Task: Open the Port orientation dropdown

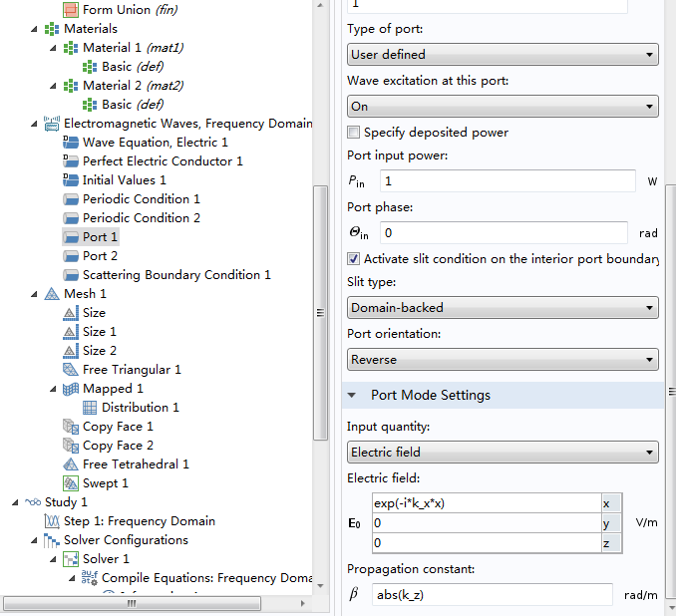Action: 503,359
